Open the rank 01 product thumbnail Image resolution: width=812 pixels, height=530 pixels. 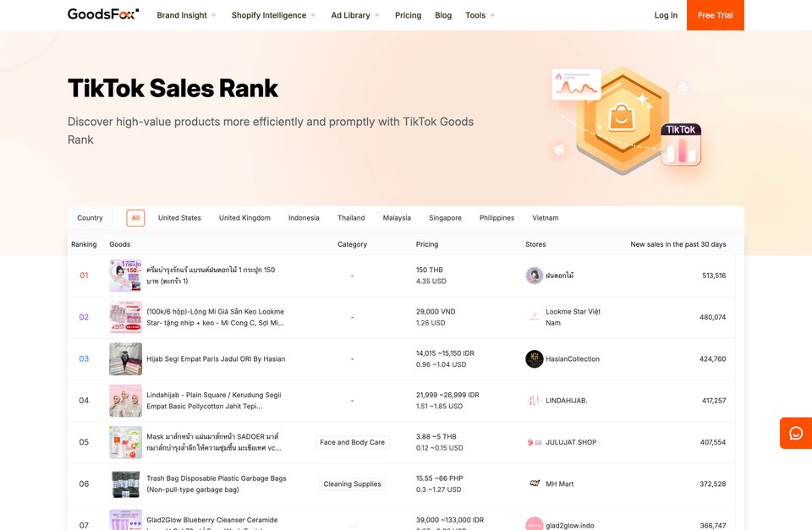pos(125,276)
